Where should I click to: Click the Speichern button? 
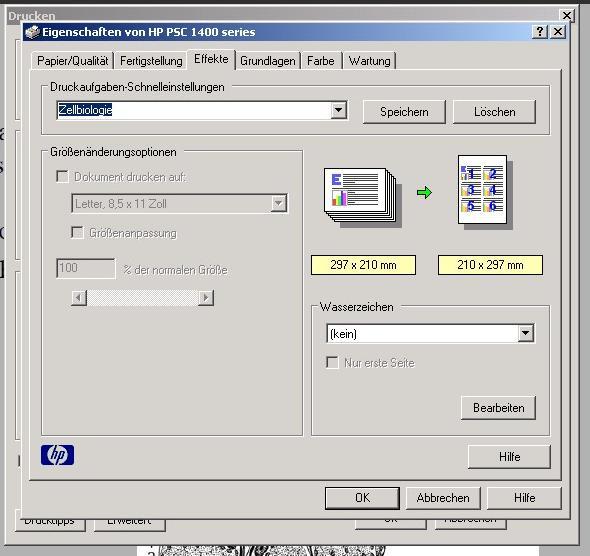pos(404,112)
